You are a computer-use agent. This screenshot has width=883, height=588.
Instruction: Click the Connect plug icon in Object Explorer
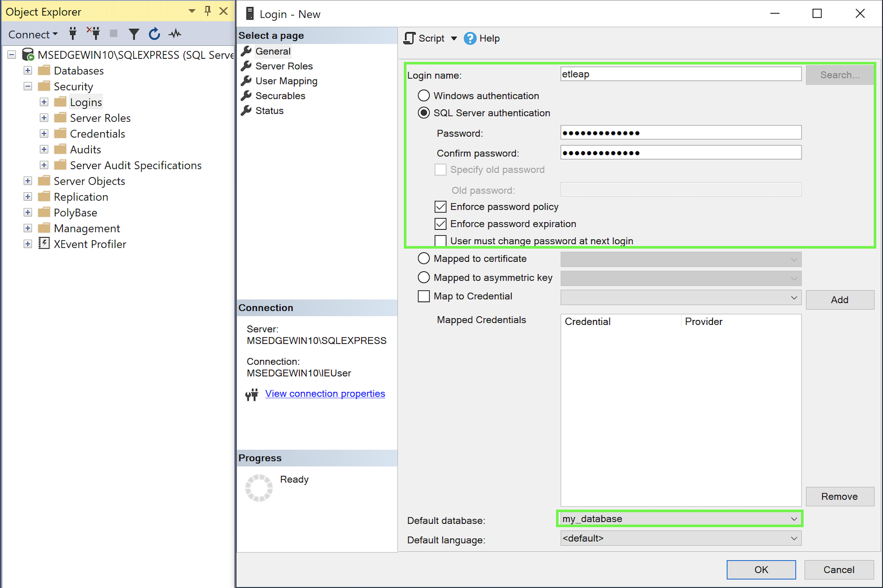[72, 34]
